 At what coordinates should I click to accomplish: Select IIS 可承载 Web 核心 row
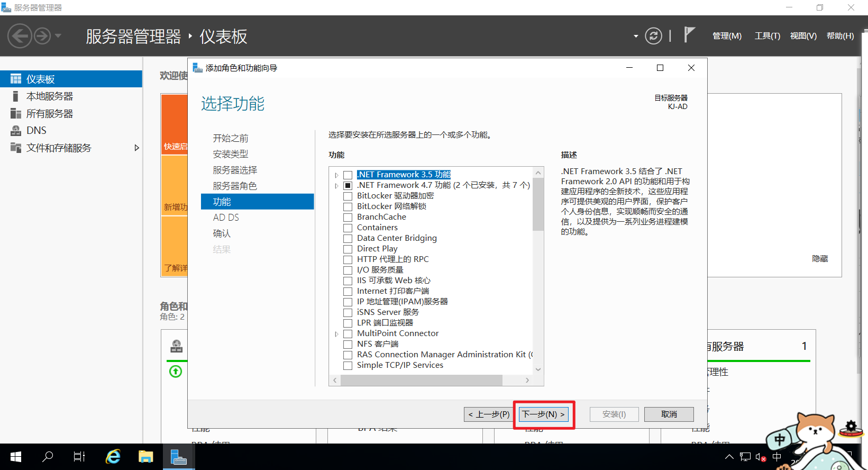(x=394, y=281)
